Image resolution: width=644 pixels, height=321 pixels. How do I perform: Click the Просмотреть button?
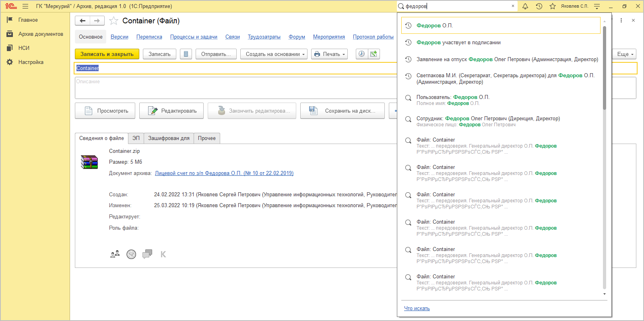tap(105, 111)
